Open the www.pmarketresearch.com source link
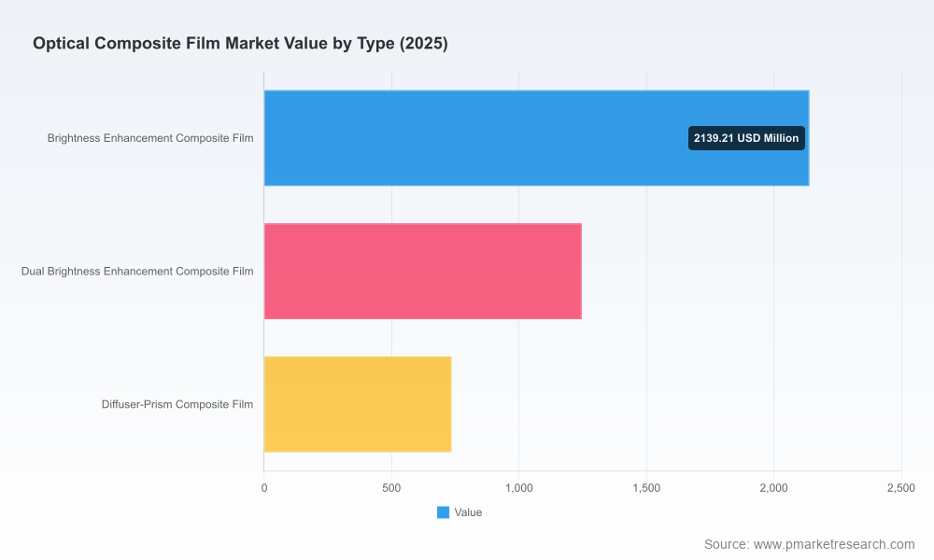 click(834, 544)
